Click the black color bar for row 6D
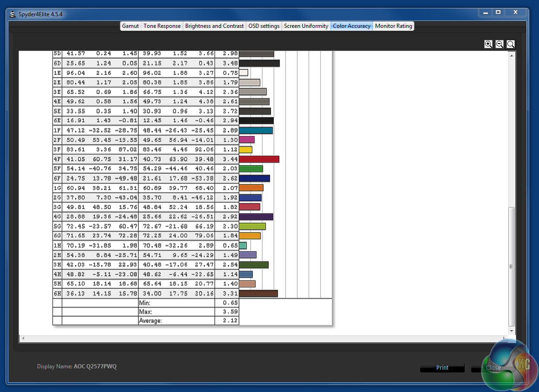Screen dimensions: 539x392 coord(259,63)
